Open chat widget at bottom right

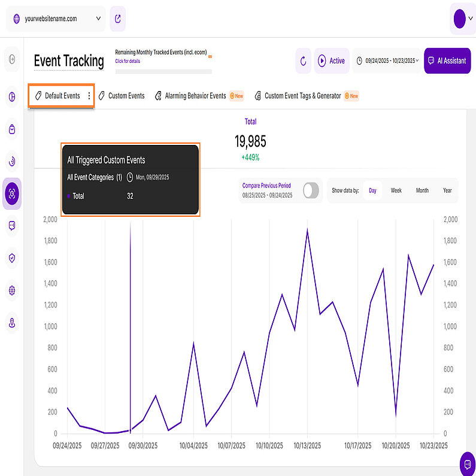coord(467,463)
